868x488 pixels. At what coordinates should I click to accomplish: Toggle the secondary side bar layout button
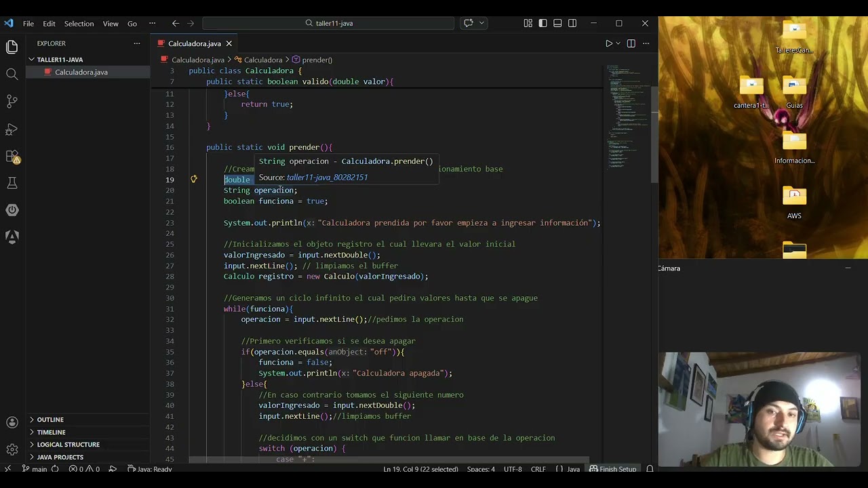tap(572, 23)
